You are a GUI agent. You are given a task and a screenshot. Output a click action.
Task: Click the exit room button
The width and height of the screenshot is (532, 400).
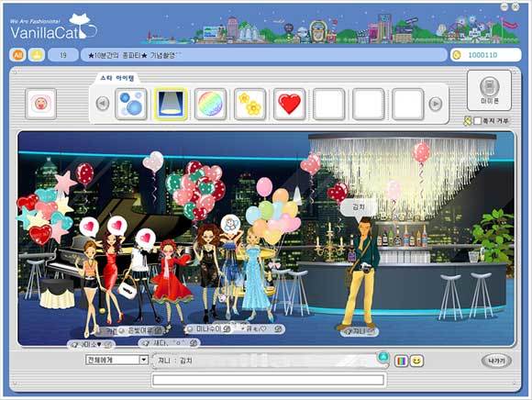tap(496, 361)
